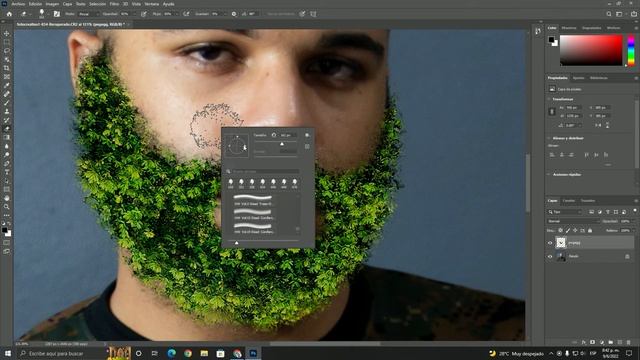Select the Horizontal Type tool
640x360 pixels.
pyautogui.click(x=7, y=172)
